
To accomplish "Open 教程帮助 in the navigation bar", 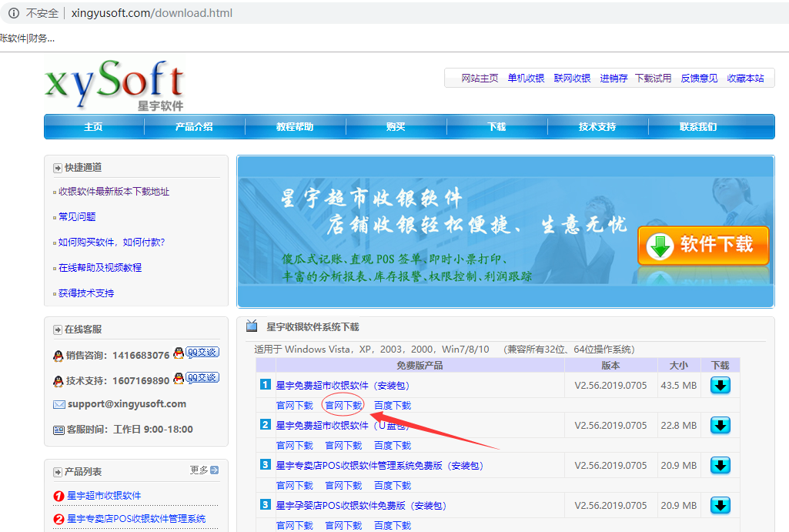I will click(x=295, y=127).
